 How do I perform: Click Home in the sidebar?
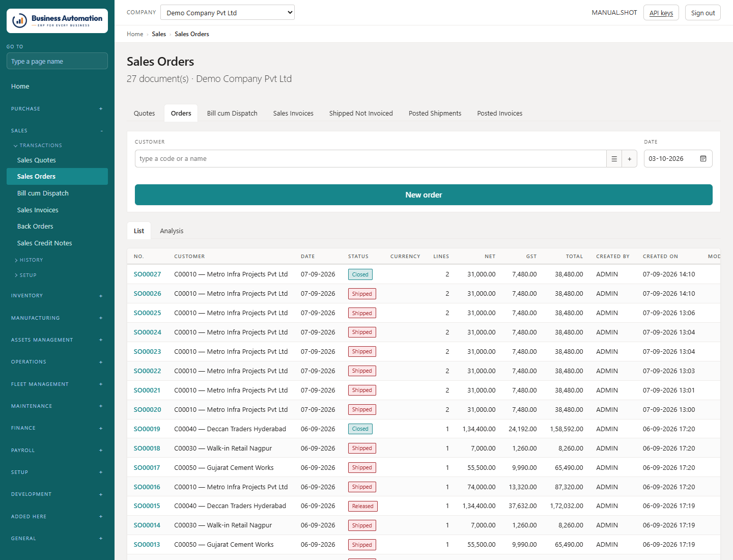click(57, 87)
